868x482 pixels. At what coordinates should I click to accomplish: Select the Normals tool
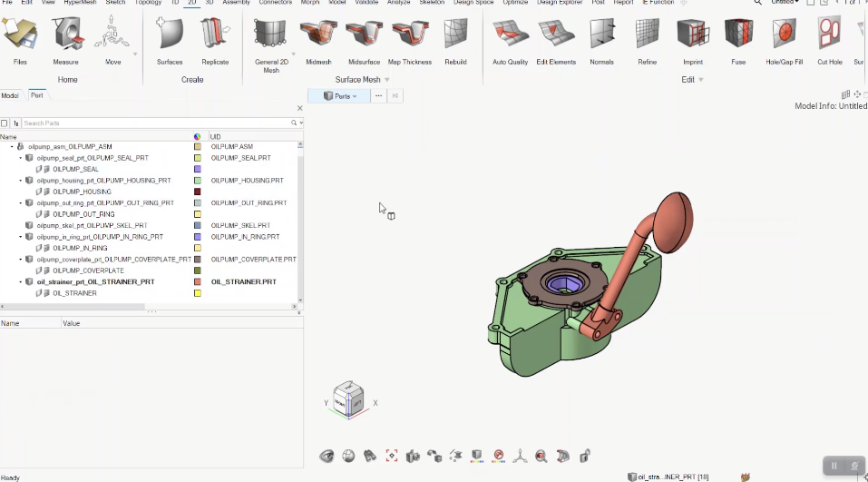coord(601,42)
